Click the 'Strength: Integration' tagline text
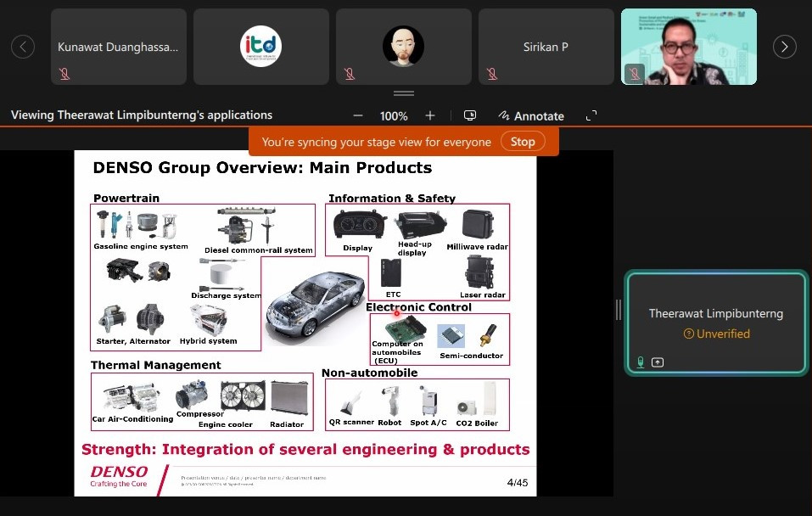 pos(305,449)
